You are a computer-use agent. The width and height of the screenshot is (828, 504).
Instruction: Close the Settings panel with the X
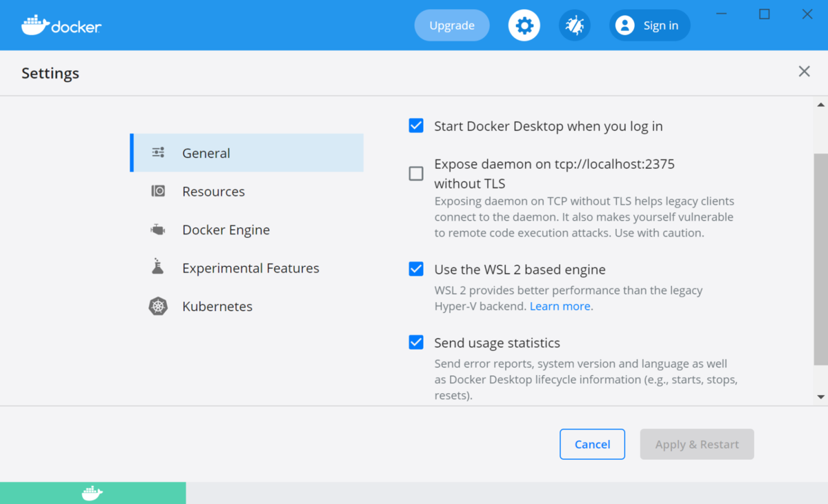click(804, 71)
